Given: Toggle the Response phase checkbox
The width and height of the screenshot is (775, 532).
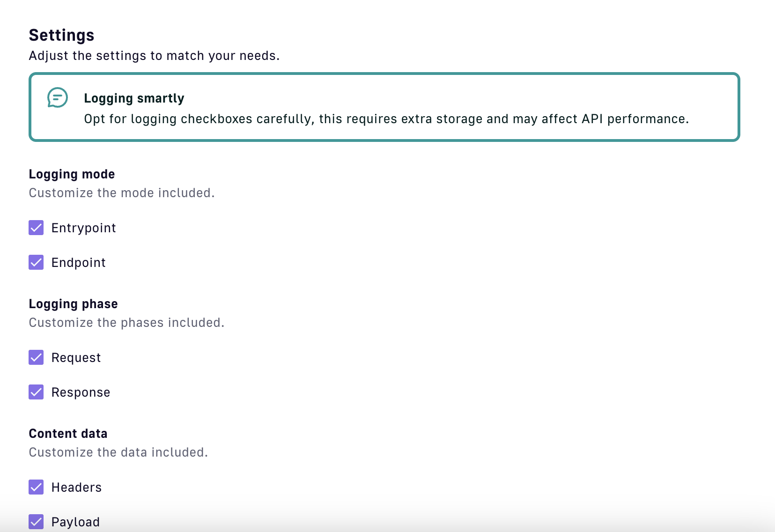Looking at the screenshot, I should point(36,392).
